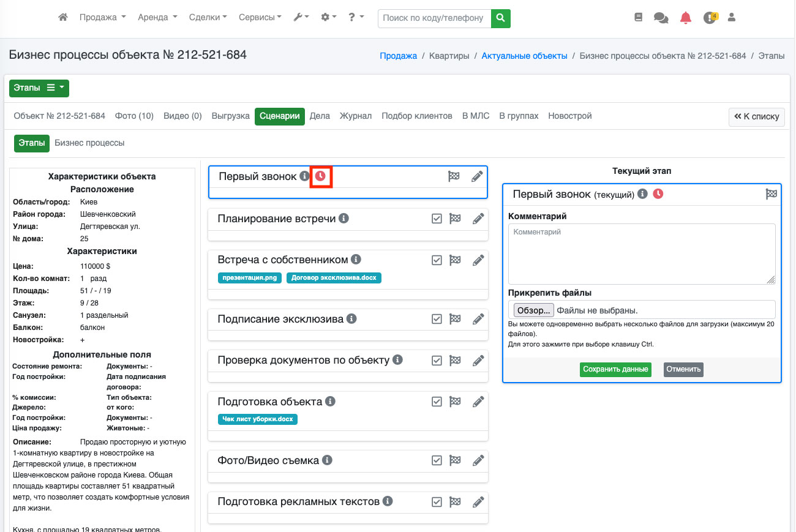Image resolution: width=796 pixels, height=532 pixels.
Task: Open the Актуальные объекты breadcrumb link
Action: [x=524, y=56]
